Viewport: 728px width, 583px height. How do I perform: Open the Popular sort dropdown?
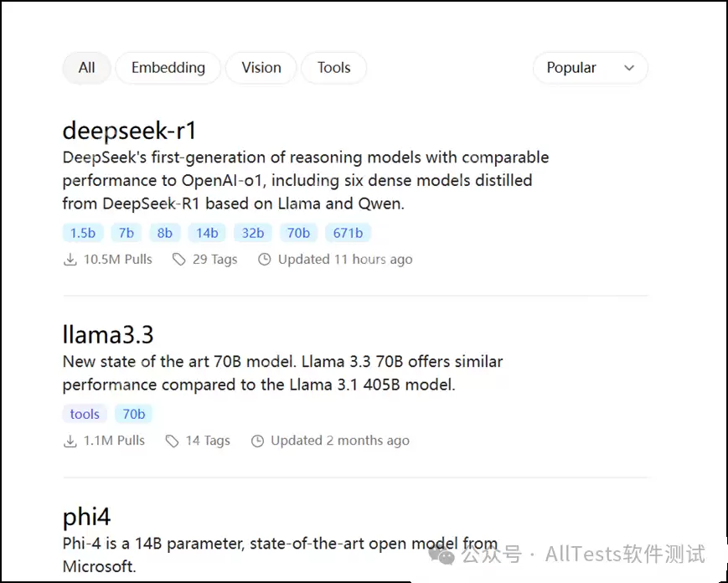pos(590,68)
